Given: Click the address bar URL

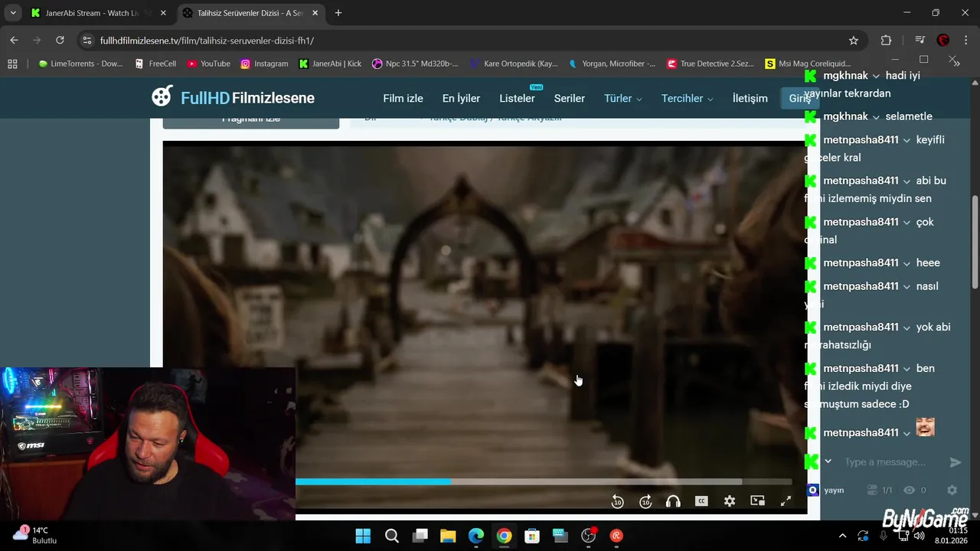Looking at the screenshot, I should coord(207,41).
